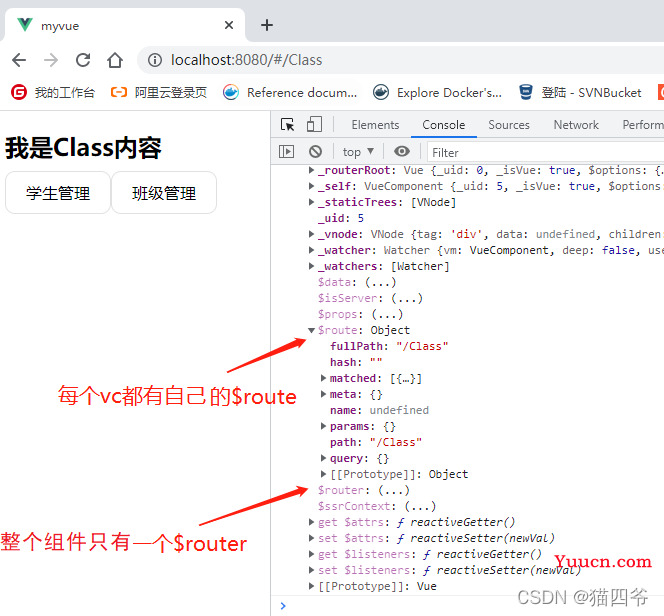Expand the _vnode entry
Screen dimensions: 664x616
[x=312, y=234]
